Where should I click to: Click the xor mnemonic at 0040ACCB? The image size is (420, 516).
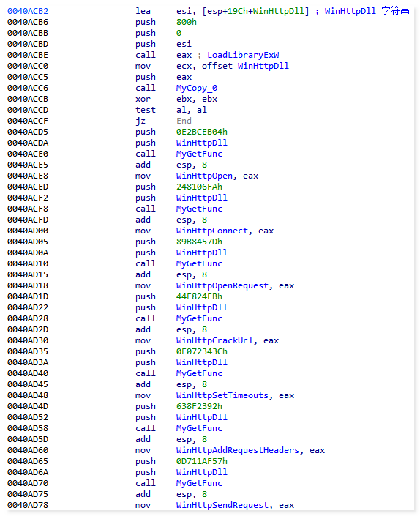pos(143,99)
